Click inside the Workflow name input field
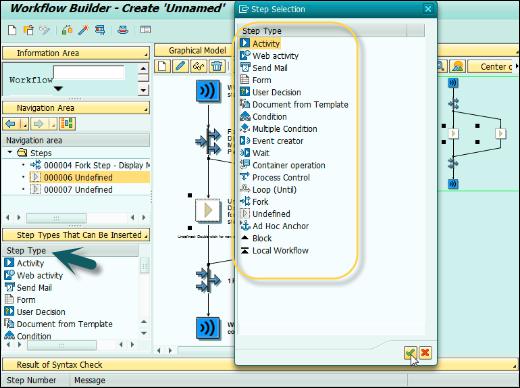This screenshot has height=388, width=520. tap(89, 72)
